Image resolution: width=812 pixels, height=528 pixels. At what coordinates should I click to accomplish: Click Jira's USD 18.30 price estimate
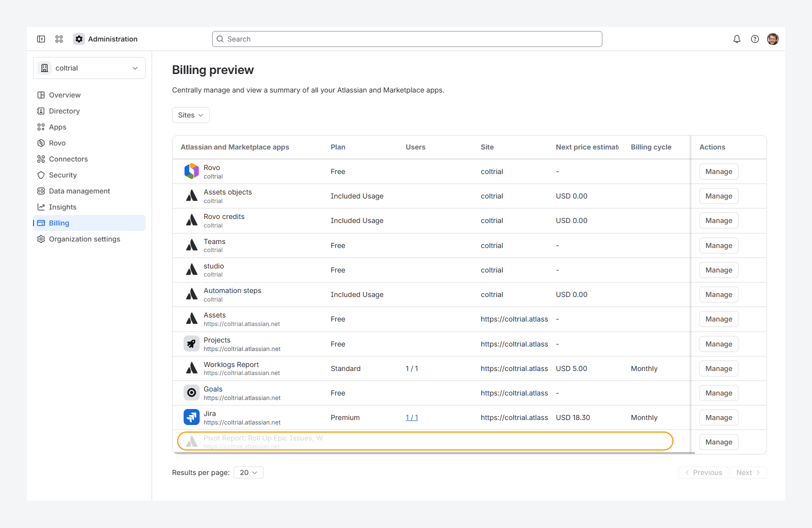(x=573, y=417)
